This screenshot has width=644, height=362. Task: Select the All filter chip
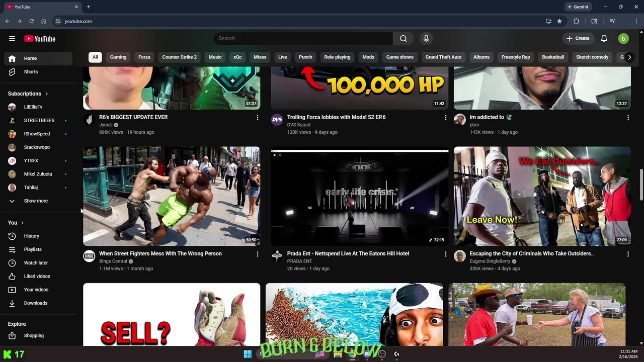95,57
